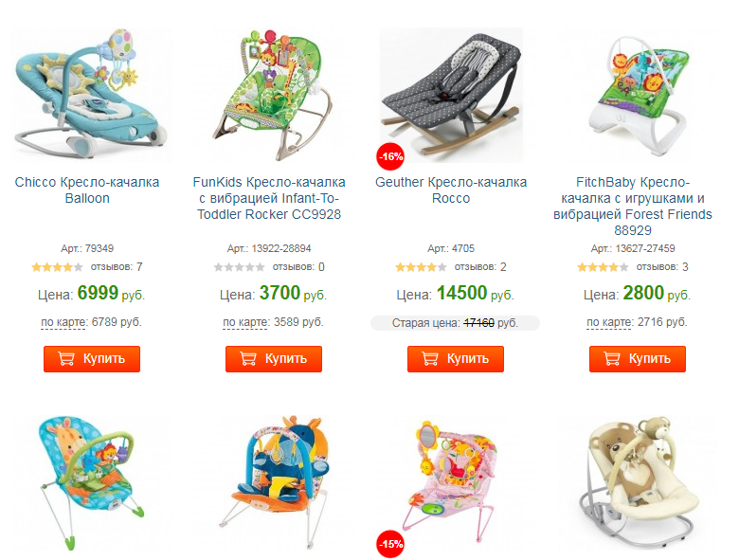Click 'по карте' link under FitchBaby price
Screen dimensions: 739x560
(610, 322)
